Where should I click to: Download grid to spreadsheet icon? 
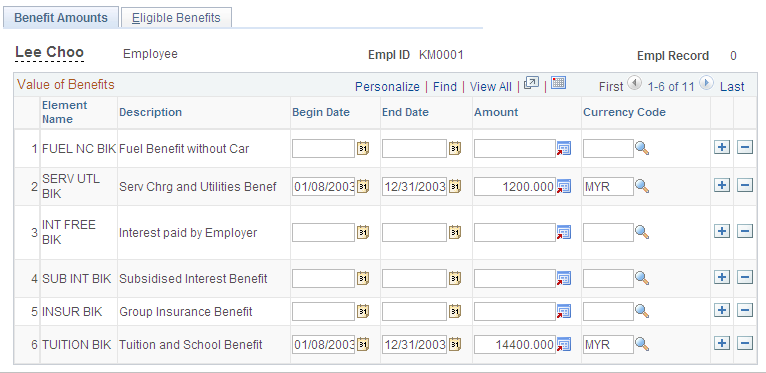point(558,83)
